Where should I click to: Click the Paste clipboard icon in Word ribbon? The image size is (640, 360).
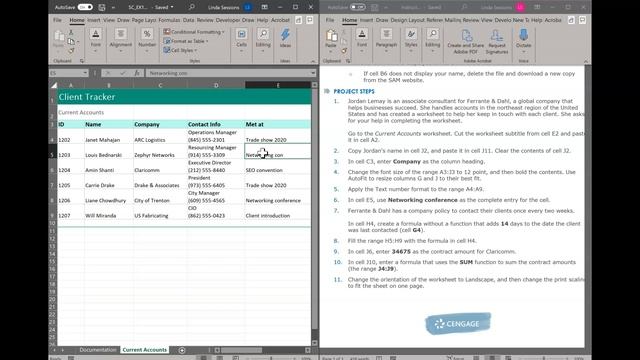click(x=331, y=37)
